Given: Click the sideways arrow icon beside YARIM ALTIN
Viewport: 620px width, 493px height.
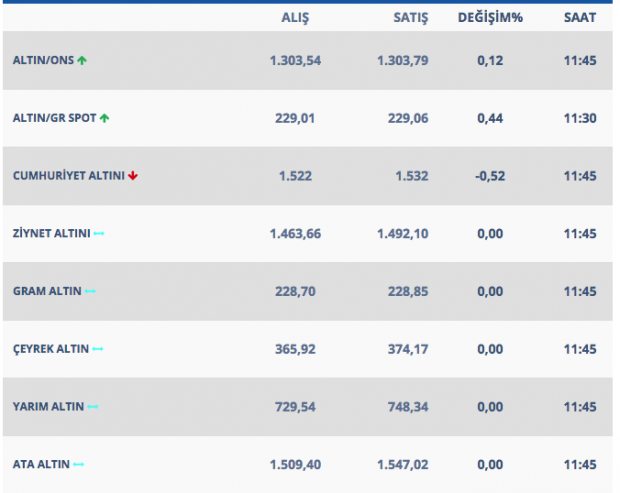Looking at the screenshot, I should (93, 407).
